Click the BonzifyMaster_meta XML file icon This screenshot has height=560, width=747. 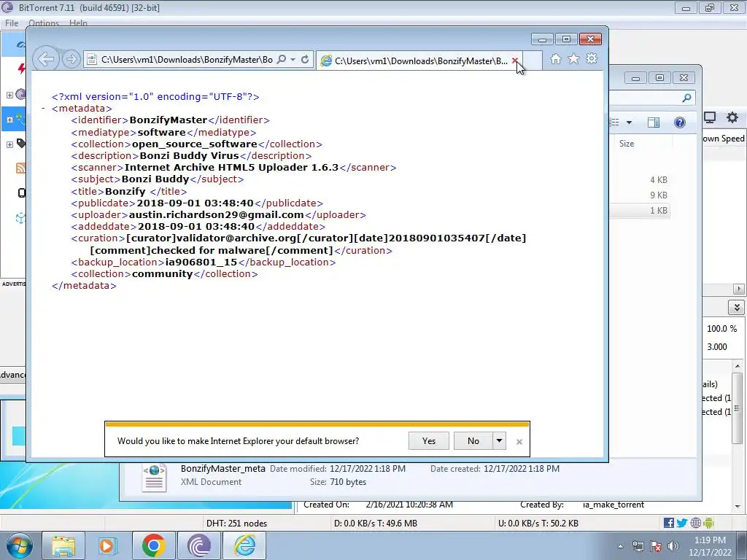pos(154,477)
